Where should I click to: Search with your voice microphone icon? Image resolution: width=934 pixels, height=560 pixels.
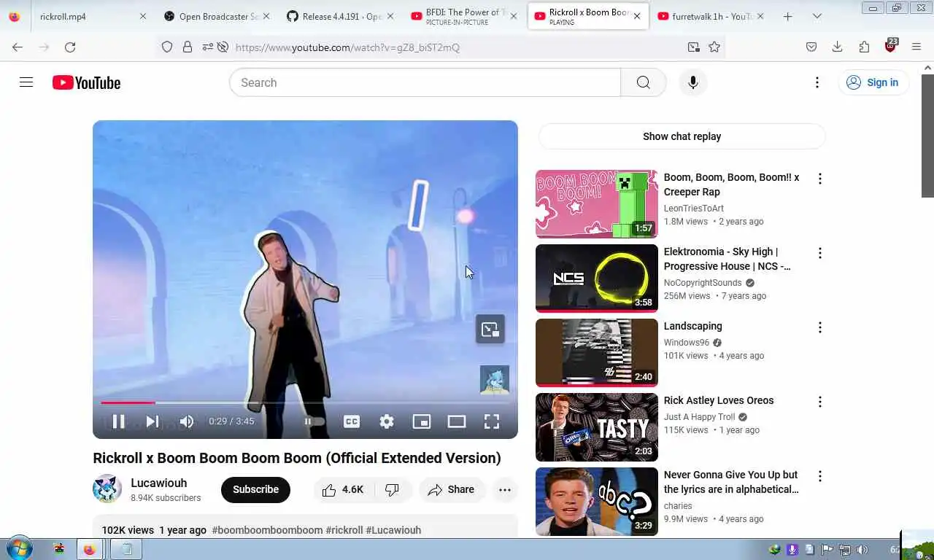click(693, 82)
